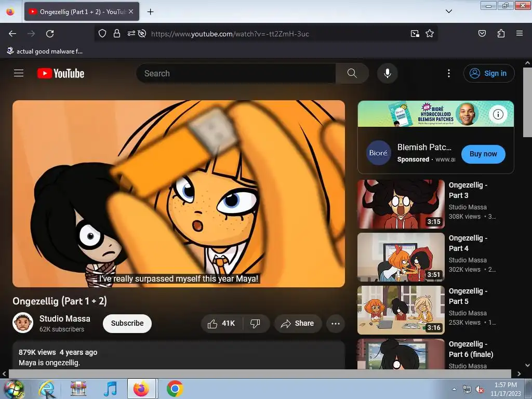Open the 'actual good malware f...' bookmark
The image size is (532, 399).
coord(45,51)
